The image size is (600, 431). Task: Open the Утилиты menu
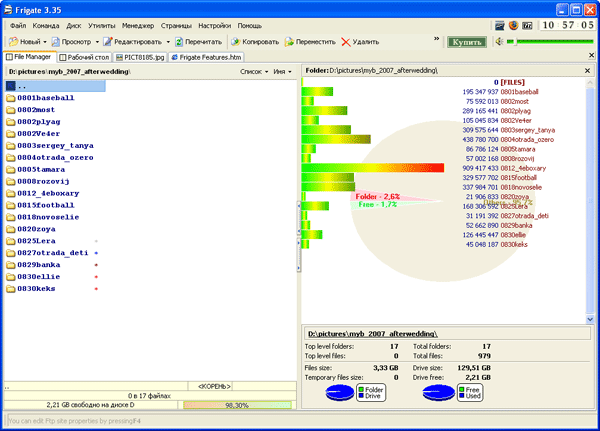click(x=101, y=26)
